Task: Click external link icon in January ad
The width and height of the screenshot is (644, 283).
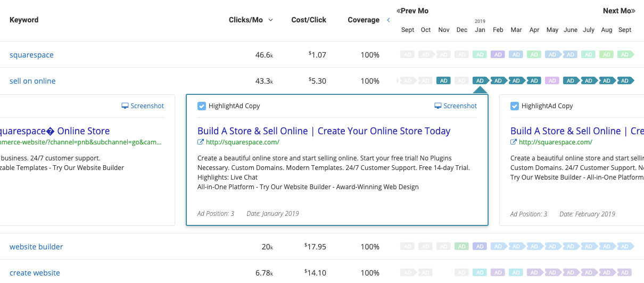Action: [x=200, y=142]
